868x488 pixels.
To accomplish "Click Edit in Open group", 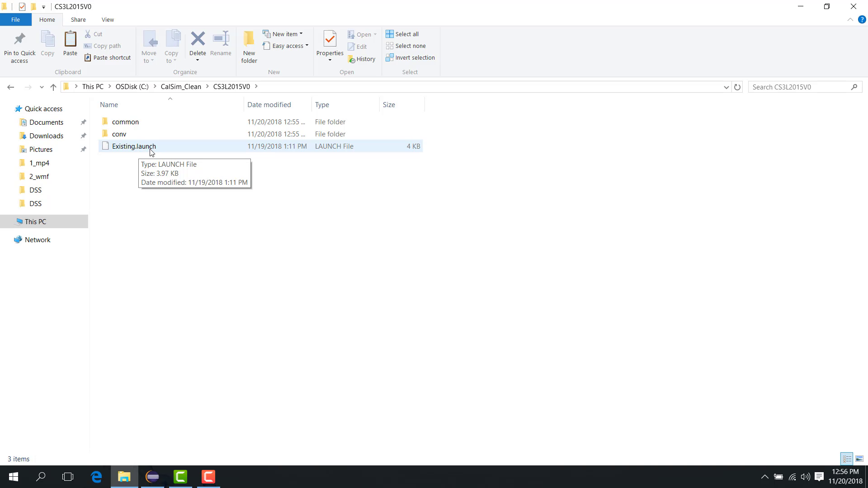I will (357, 47).
